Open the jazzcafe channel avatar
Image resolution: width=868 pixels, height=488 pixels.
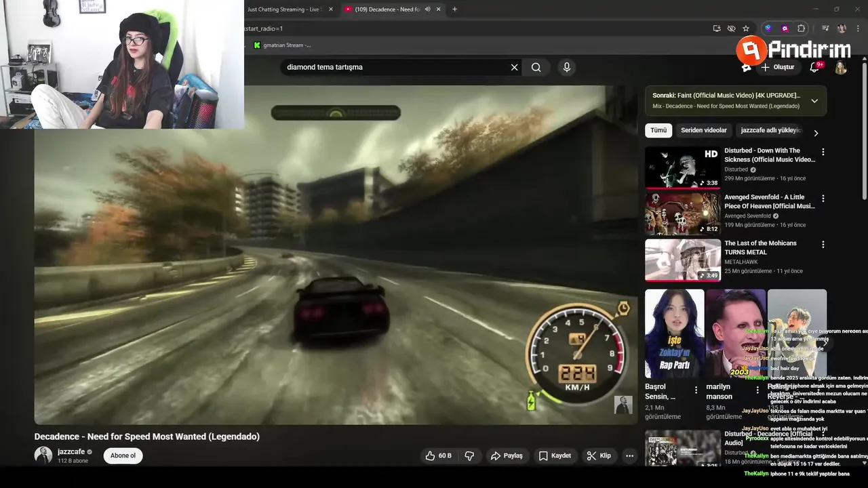[x=43, y=455]
